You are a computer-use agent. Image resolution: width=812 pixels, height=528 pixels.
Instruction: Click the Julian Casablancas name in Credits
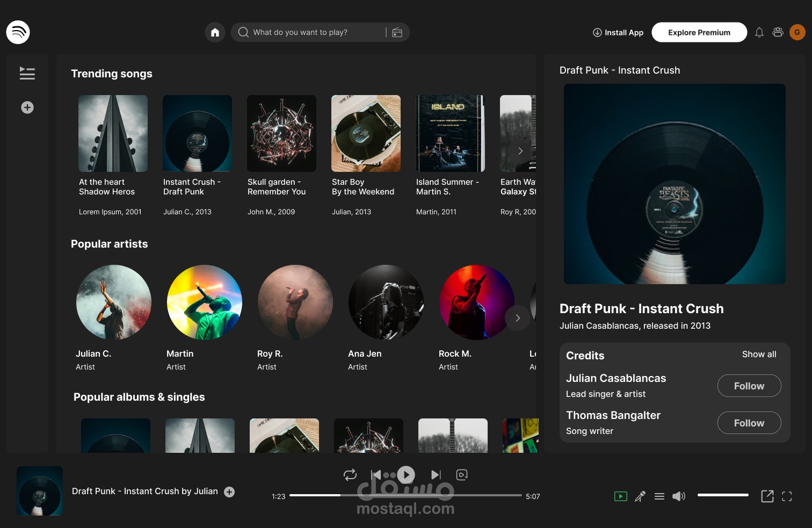coord(616,378)
